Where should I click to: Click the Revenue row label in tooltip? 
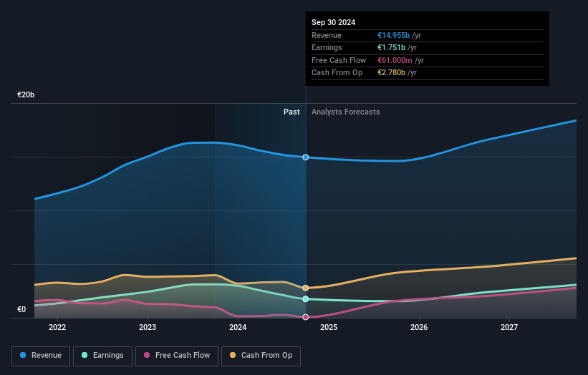(327, 35)
